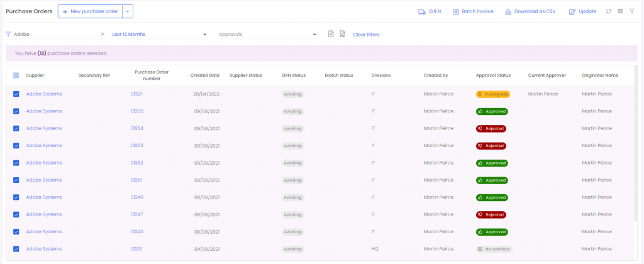Image resolution: width=644 pixels, height=264 pixels.
Task: Sort by the Supplier column header
Action: 35,75
